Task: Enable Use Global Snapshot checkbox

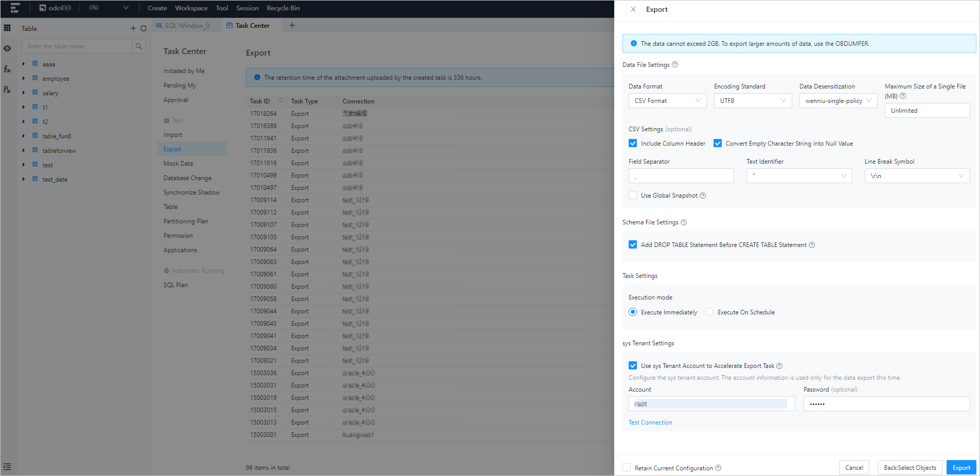Action: pyautogui.click(x=633, y=196)
